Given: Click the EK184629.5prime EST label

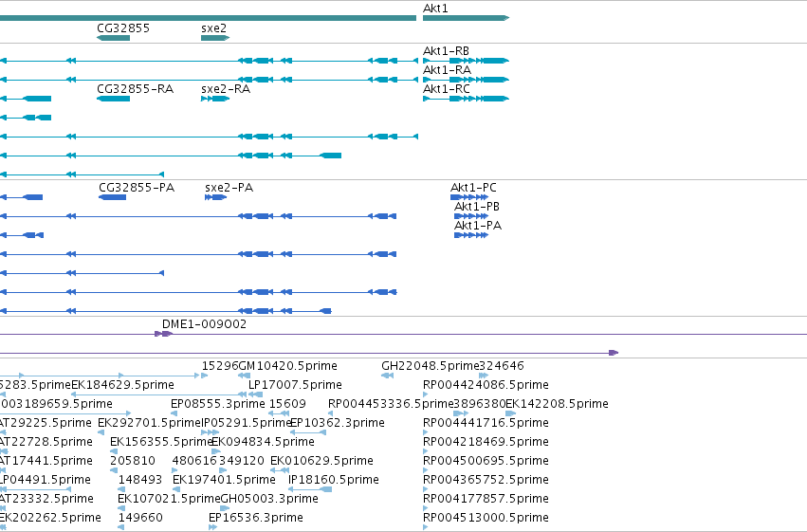Looking at the screenshot, I should click(123, 385).
